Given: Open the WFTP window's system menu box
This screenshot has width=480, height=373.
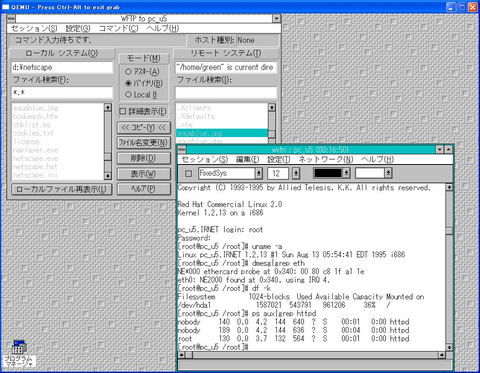Looking at the screenshot, I should tap(11, 18).
